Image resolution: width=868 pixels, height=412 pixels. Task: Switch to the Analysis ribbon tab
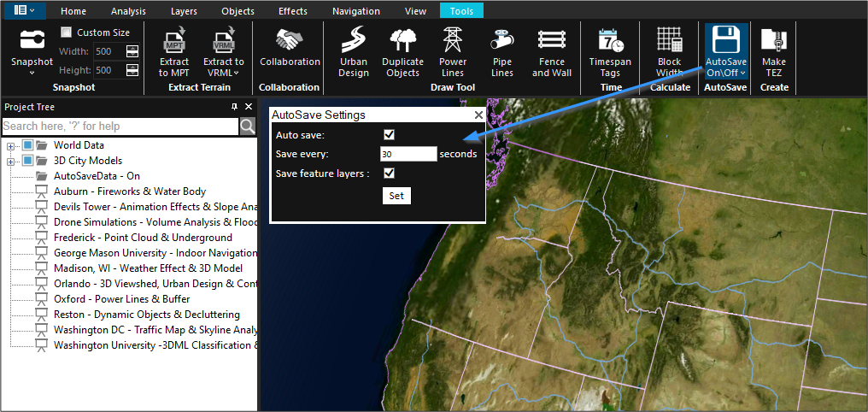click(x=128, y=11)
